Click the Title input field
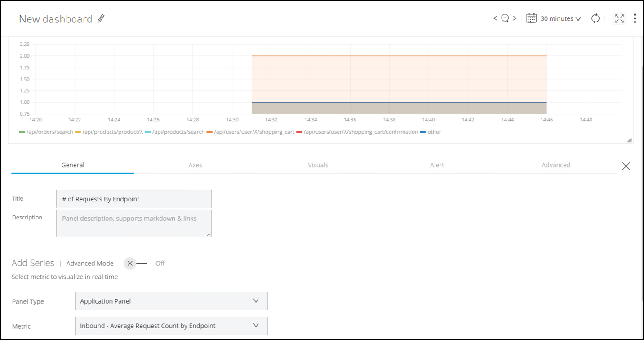Viewport: 644px width, 340px height. [133, 199]
